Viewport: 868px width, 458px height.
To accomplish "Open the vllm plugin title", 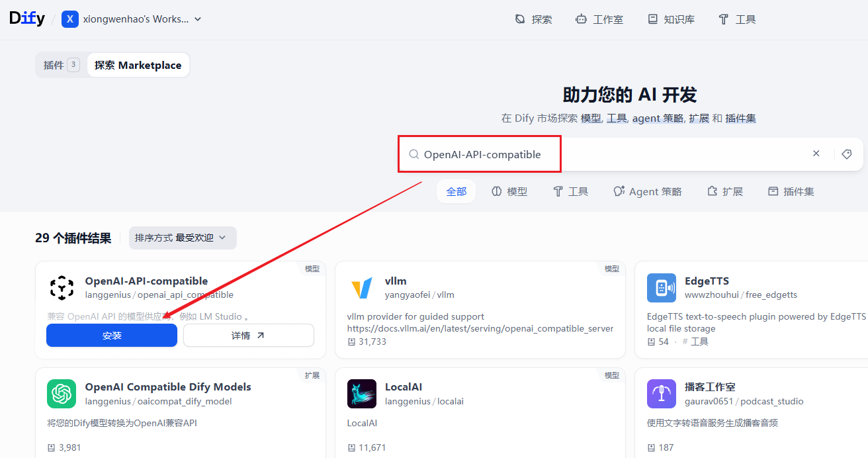I will click(396, 281).
